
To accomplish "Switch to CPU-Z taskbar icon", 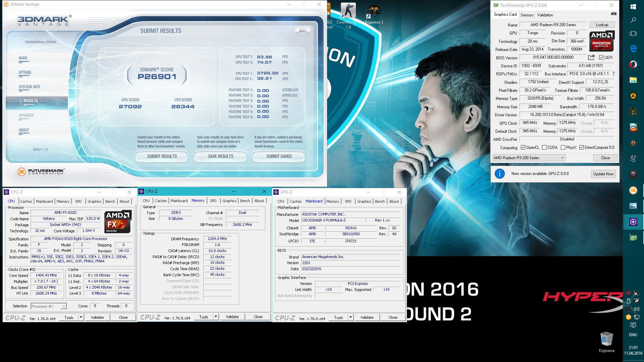I will (633, 222).
